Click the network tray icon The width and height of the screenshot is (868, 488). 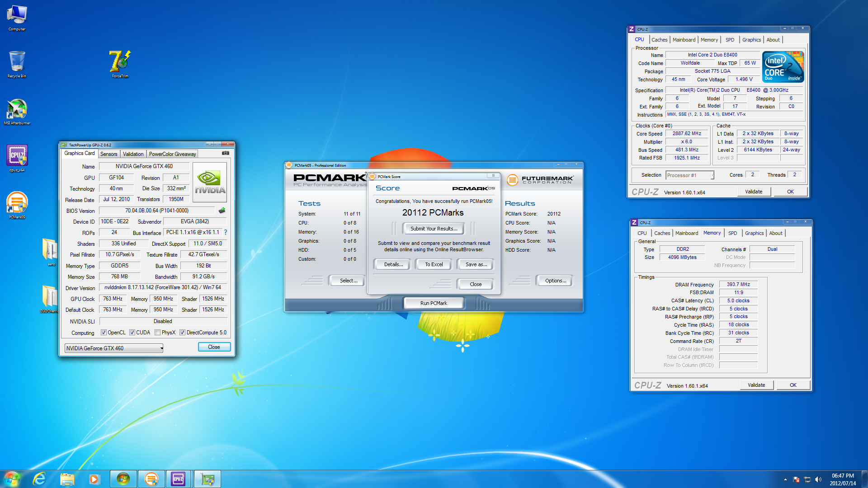point(807,479)
